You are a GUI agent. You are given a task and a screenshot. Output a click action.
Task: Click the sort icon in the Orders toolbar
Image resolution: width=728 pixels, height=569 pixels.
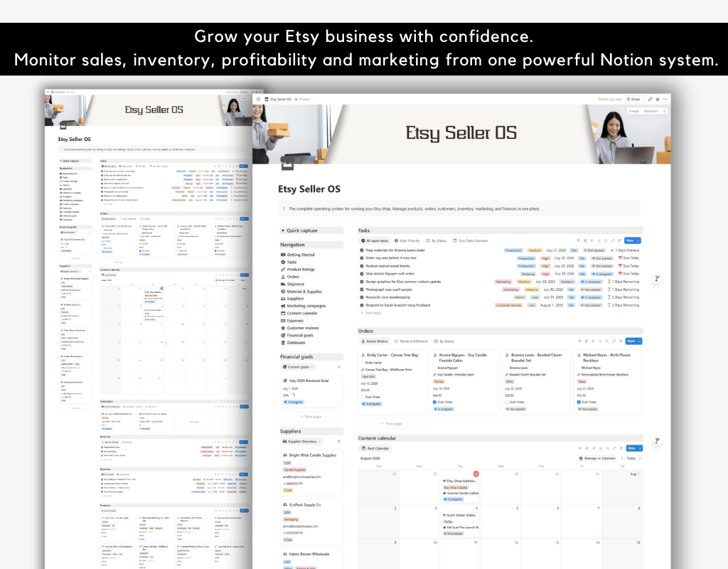[586, 341]
